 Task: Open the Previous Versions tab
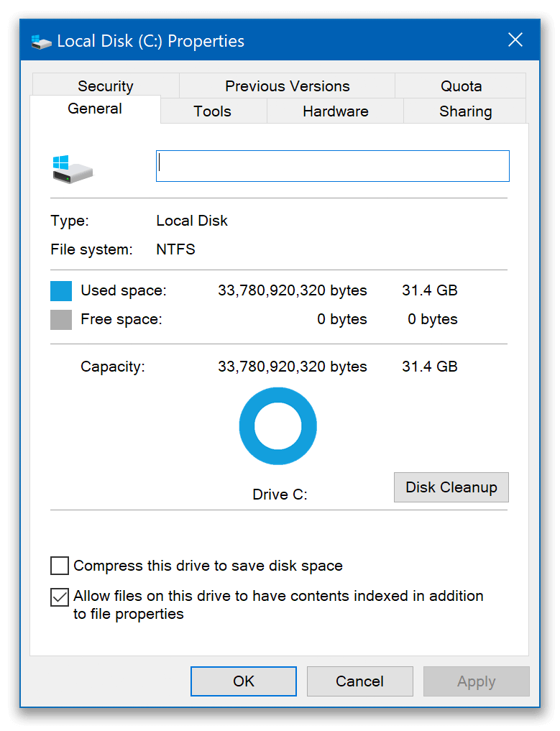click(287, 86)
